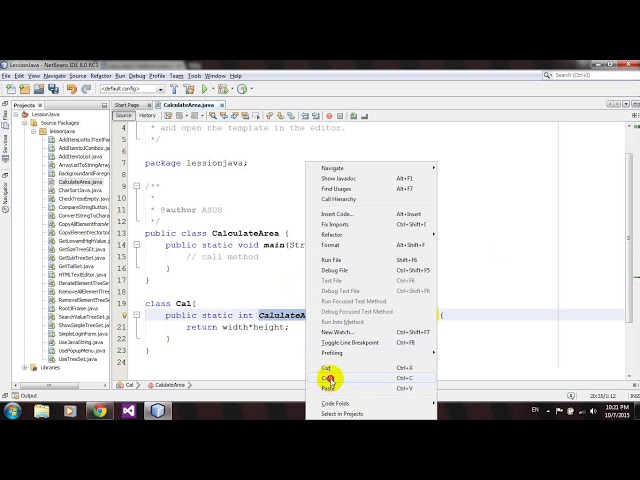Open Windows Explorer from the taskbar
Screen dimensions: 640x480
tap(42, 411)
